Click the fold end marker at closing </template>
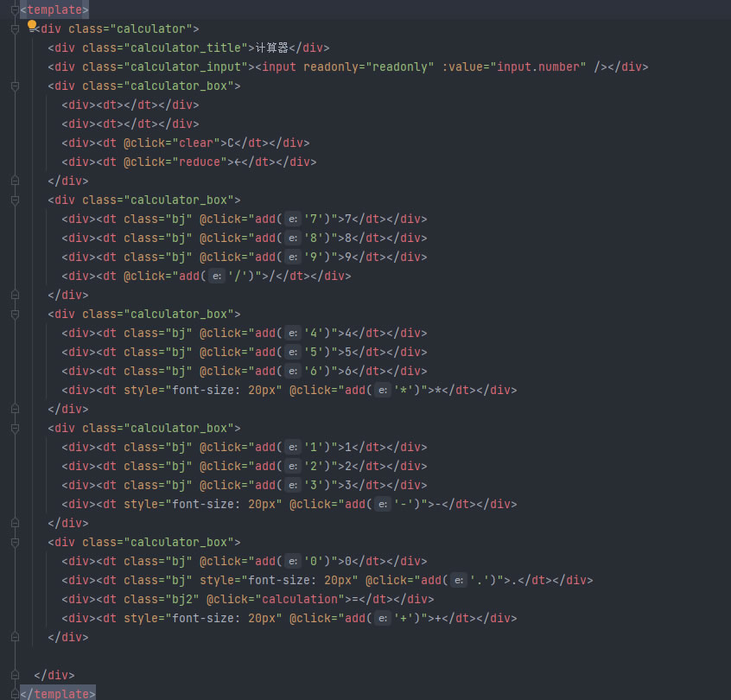The image size is (731, 700). tap(15, 694)
